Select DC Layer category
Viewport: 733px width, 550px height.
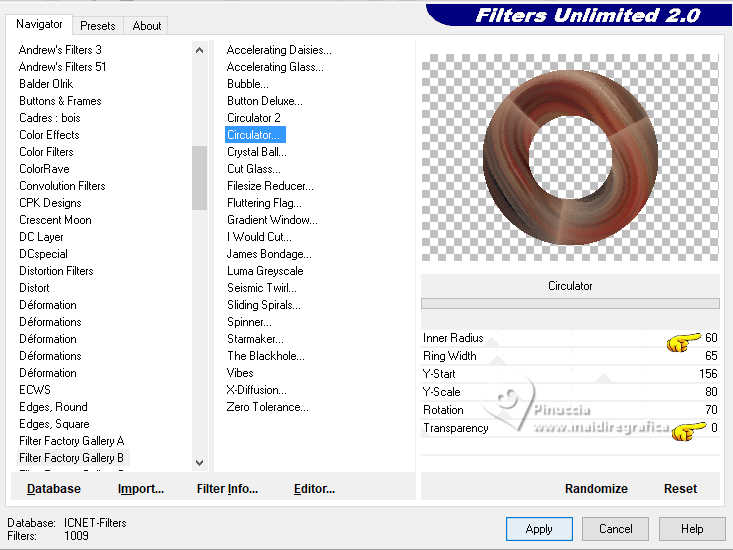[x=41, y=237]
